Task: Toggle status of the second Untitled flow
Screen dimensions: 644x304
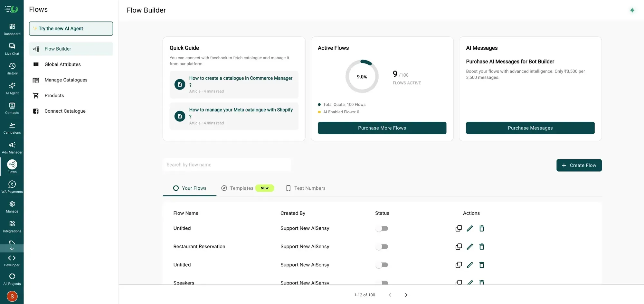Action: 382,265
